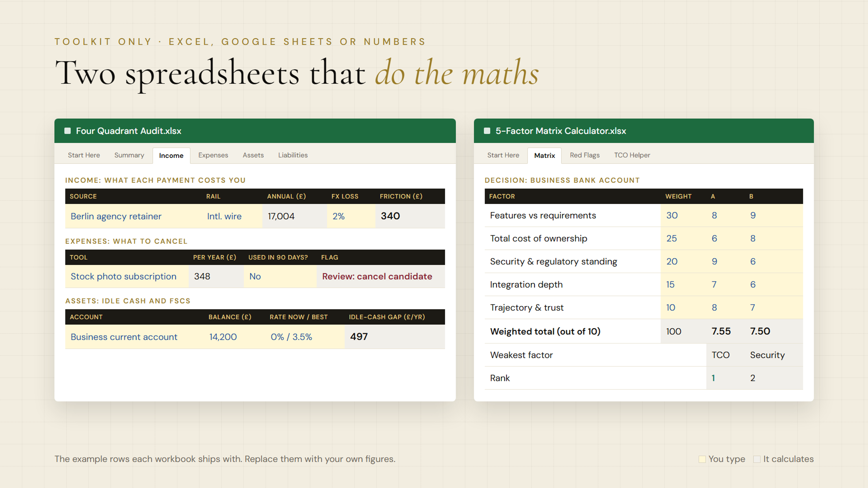Select the 2% FX loss cell
This screenshot has width=868, height=488.
pyautogui.click(x=351, y=216)
